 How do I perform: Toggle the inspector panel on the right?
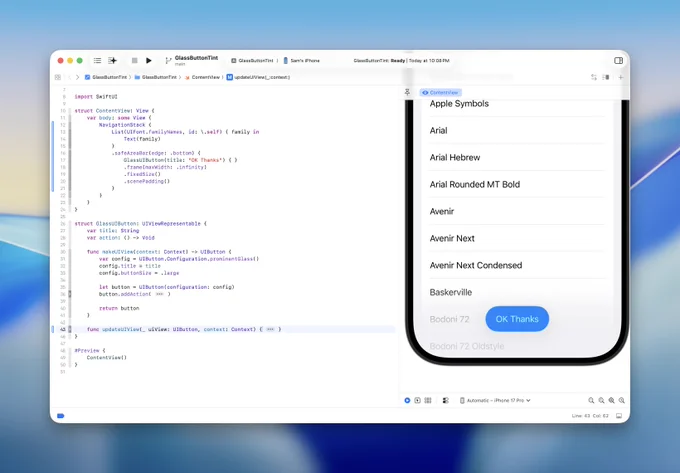[x=618, y=61]
